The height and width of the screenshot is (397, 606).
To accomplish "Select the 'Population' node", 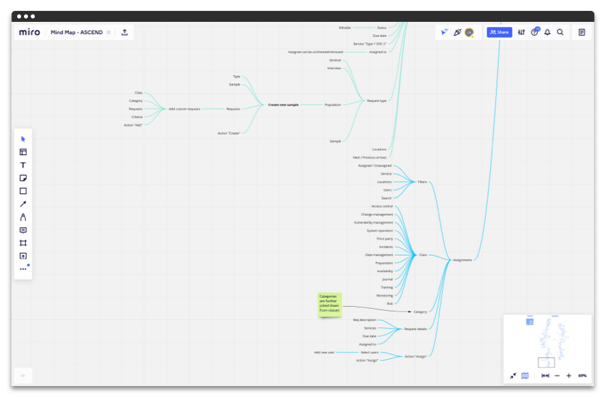I will point(333,105).
